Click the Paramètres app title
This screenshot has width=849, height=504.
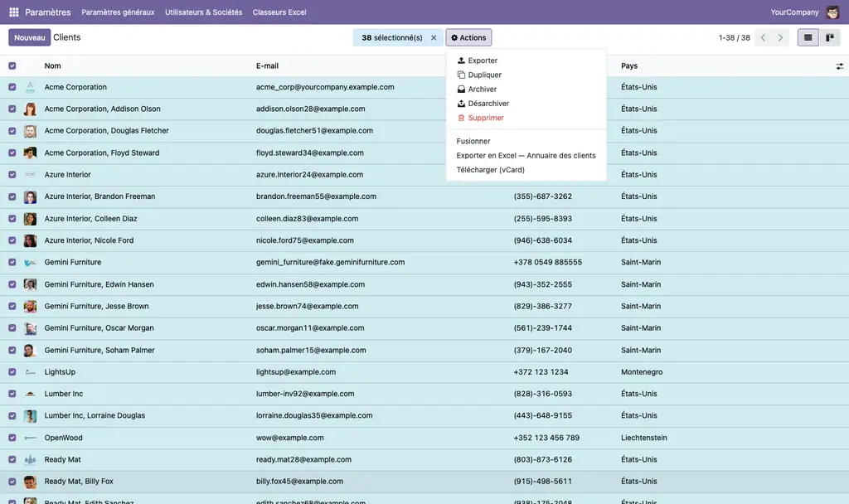[x=47, y=12]
